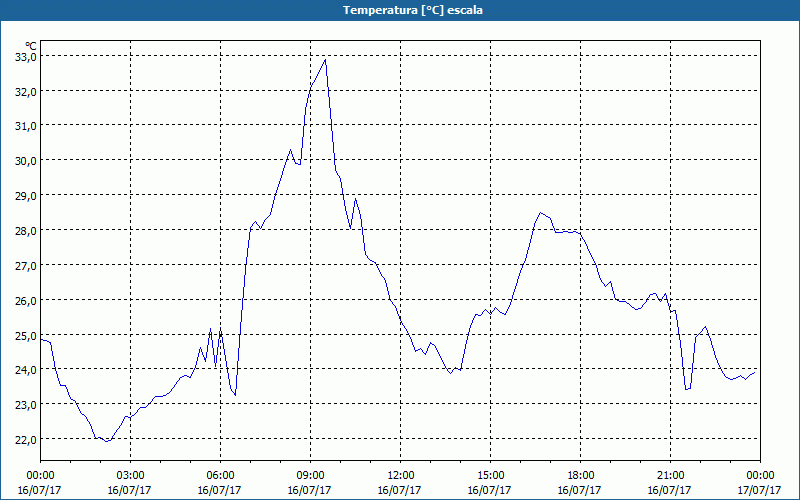
Task: Click the 24,0 y-axis label
Action: [x=25, y=369]
